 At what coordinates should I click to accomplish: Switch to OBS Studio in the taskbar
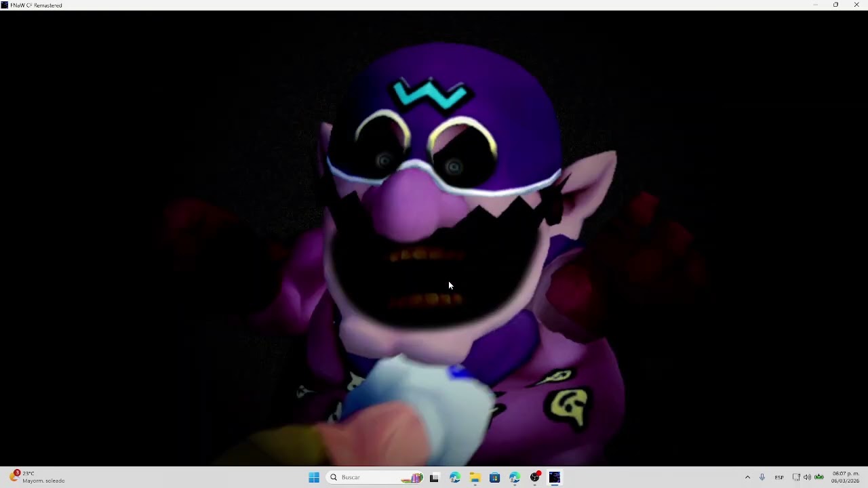[535, 477]
